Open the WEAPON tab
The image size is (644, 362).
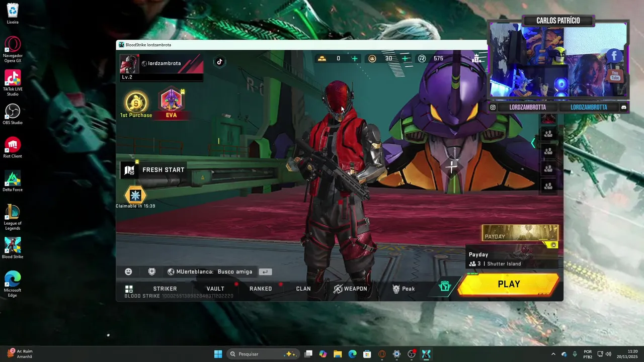[350, 289]
